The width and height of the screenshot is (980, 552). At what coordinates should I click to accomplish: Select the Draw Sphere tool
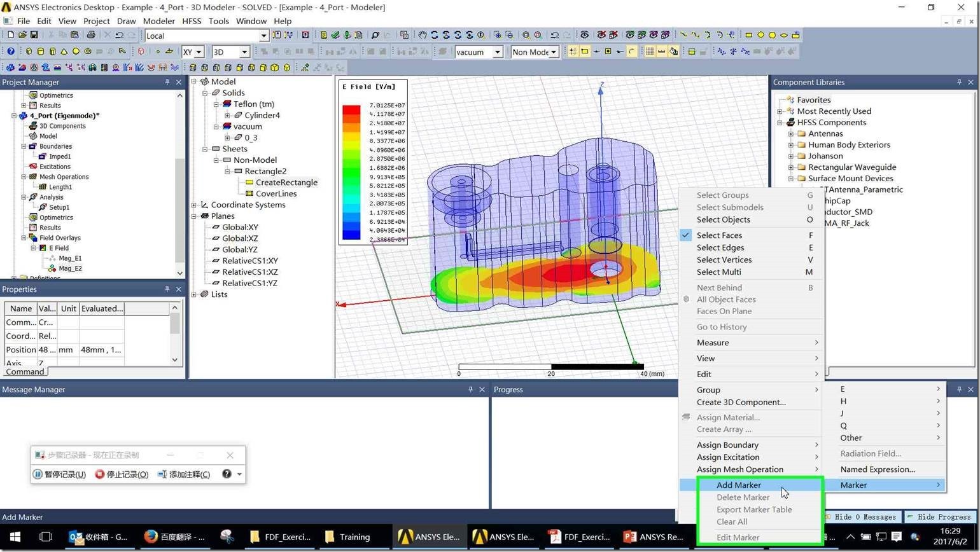pos(76,52)
